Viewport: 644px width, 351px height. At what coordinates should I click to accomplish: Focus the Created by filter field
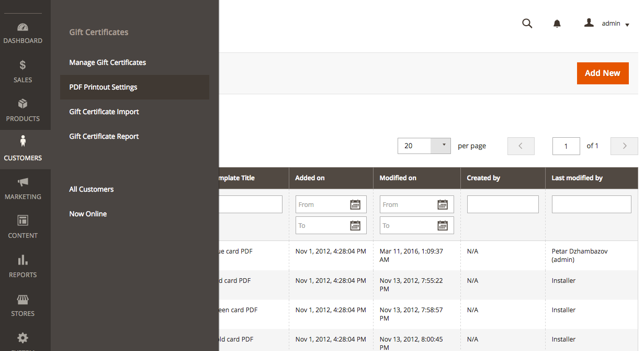503,204
